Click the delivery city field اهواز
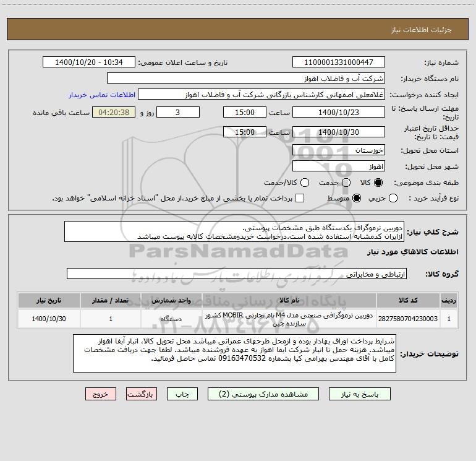The height and width of the screenshot is (461, 476). 339,166
